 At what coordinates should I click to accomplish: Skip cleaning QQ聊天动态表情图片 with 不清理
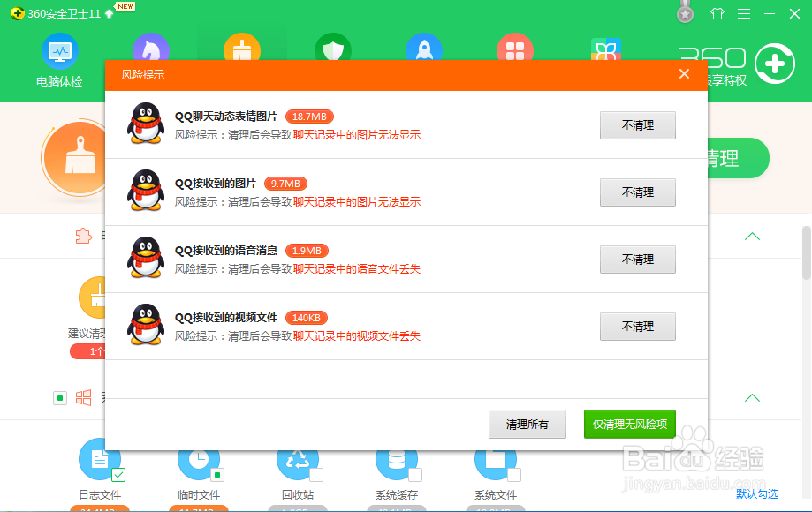click(x=637, y=125)
